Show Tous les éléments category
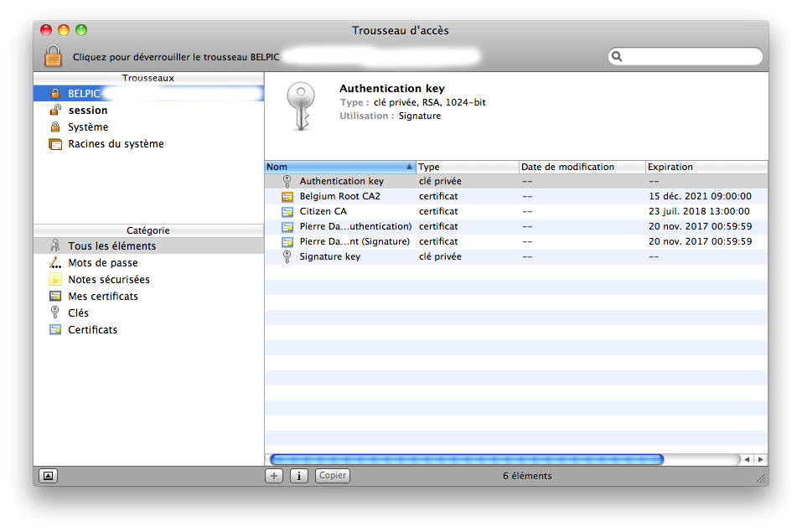This screenshot has height=532, width=802. (x=112, y=245)
